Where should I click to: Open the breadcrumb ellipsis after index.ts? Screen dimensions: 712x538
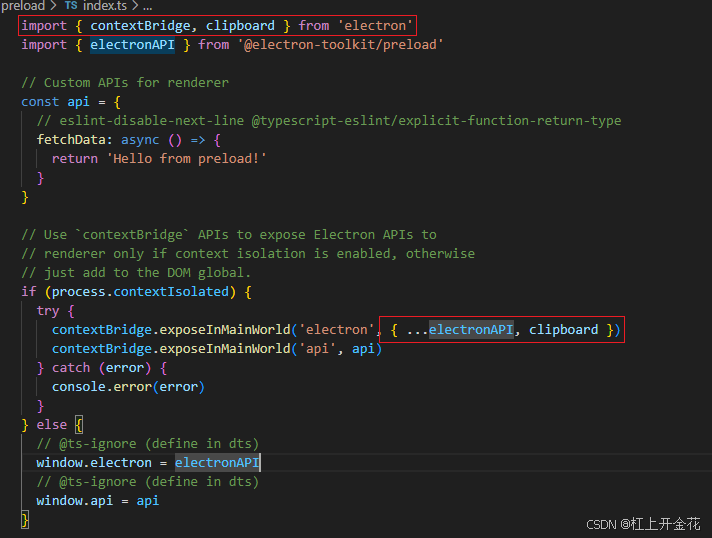click(148, 7)
